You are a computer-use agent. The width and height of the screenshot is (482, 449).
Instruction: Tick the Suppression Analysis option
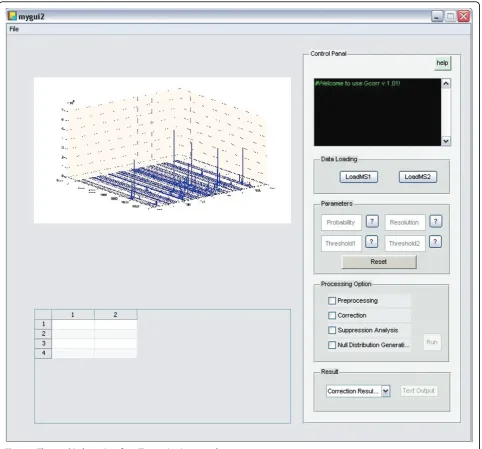coord(332,330)
